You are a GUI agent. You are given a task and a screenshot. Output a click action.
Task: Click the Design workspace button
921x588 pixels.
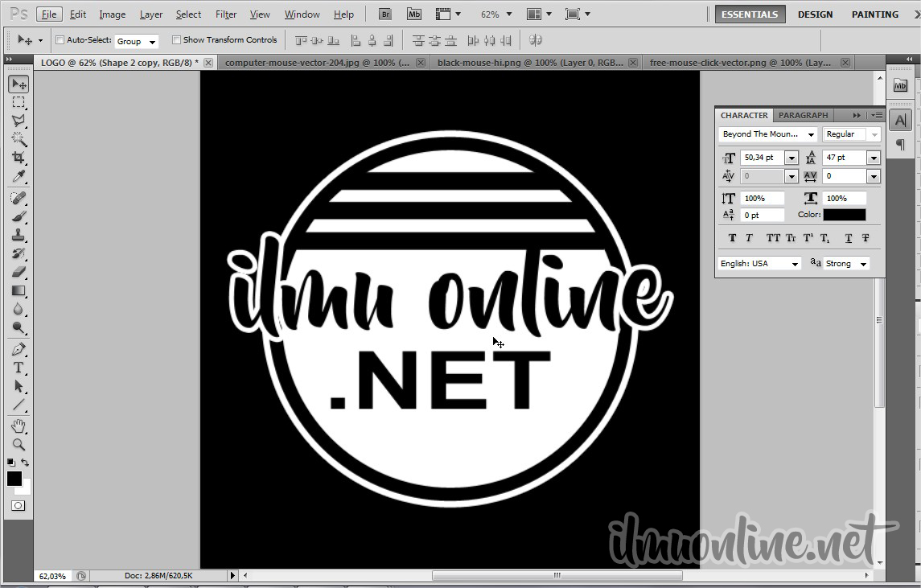815,14
